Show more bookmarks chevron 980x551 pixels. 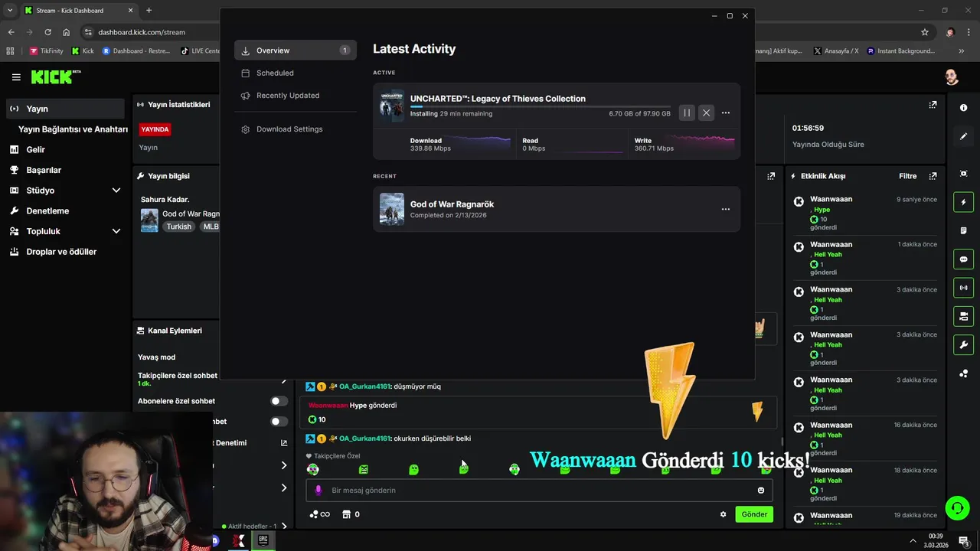click(962, 51)
